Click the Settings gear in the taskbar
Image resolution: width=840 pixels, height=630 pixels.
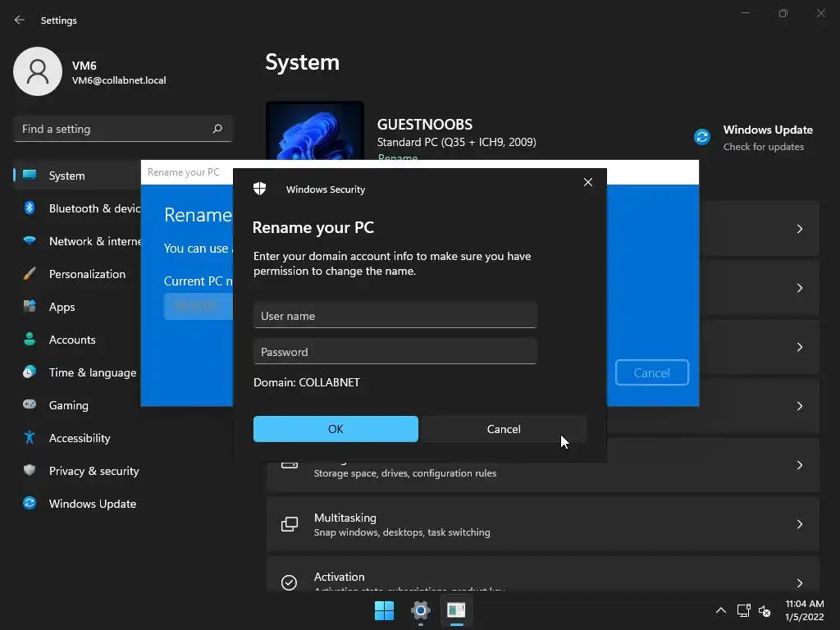click(421, 610)
